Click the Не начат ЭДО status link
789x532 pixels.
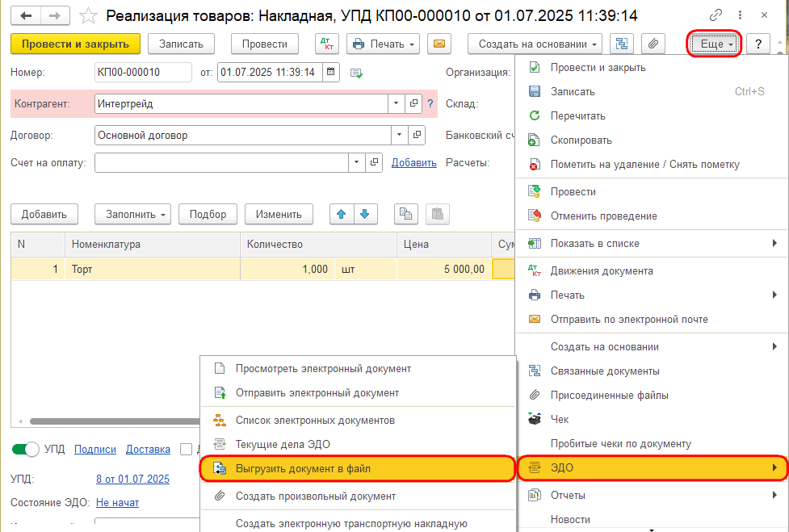[117, 502]
